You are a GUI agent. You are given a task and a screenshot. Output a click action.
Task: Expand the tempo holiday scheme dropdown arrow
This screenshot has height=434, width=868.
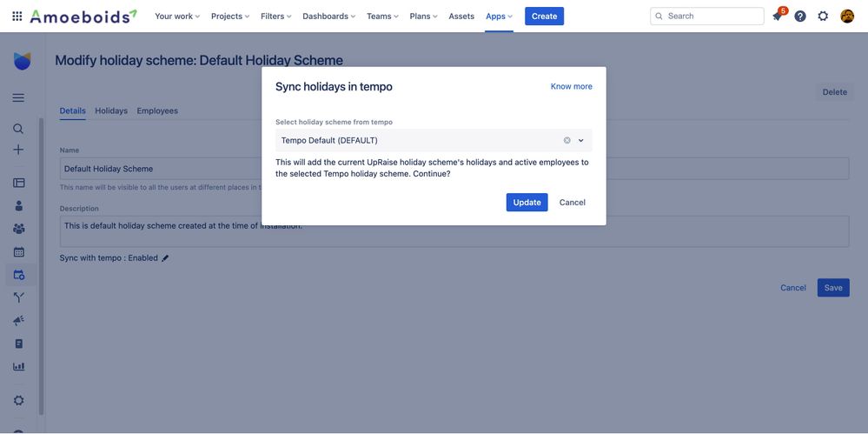(580, 140)
